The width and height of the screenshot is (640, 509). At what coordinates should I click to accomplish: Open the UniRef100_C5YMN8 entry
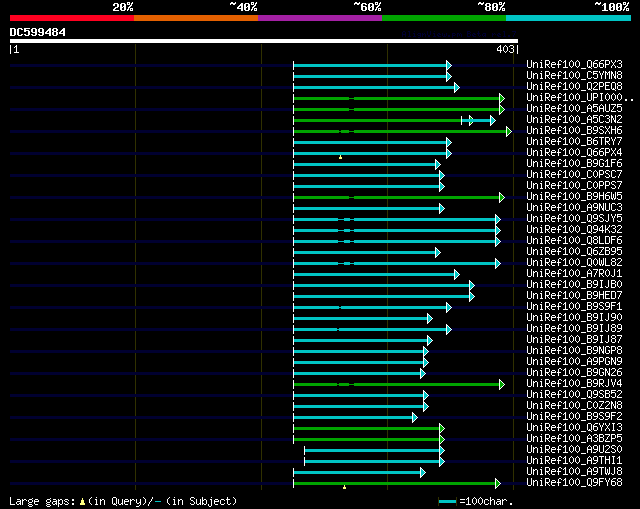574,76
